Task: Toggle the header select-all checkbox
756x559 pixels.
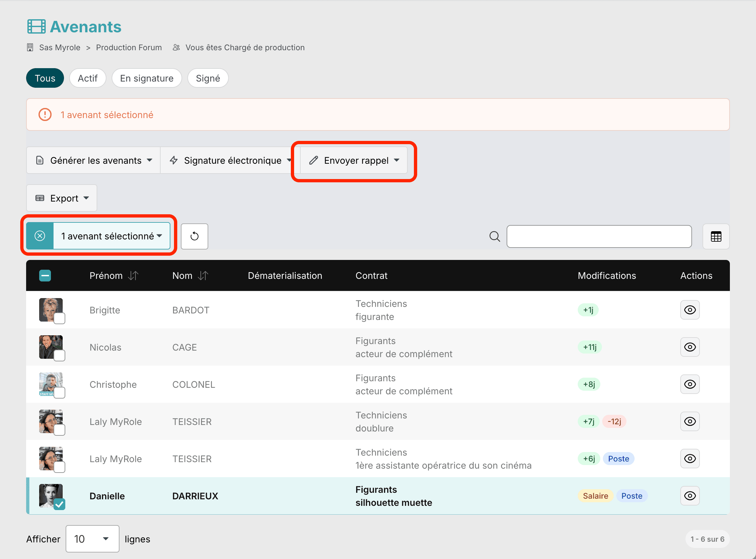Action: (x=45, y=276)
